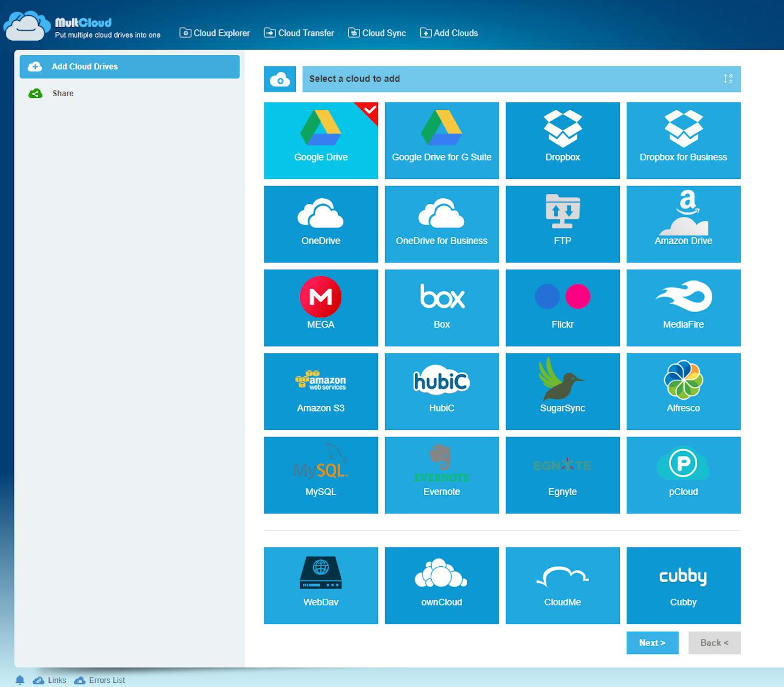Viewport: 784px width, 687px height.
Task: Open Cloud Explorer
Action: coord(214,32)
